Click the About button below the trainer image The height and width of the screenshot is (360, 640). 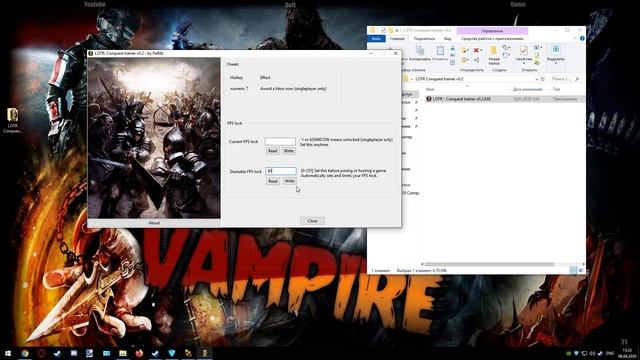pos(154,223)
